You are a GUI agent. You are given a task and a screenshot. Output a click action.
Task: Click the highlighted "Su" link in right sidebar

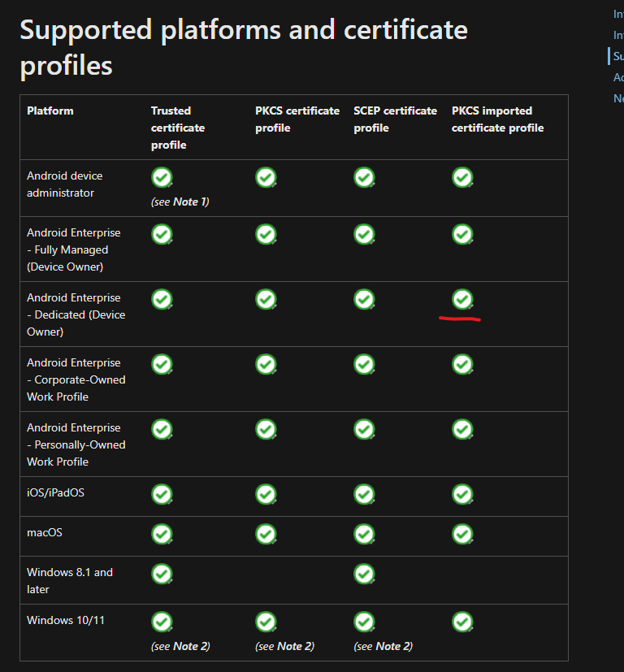[x=618, y=56]
